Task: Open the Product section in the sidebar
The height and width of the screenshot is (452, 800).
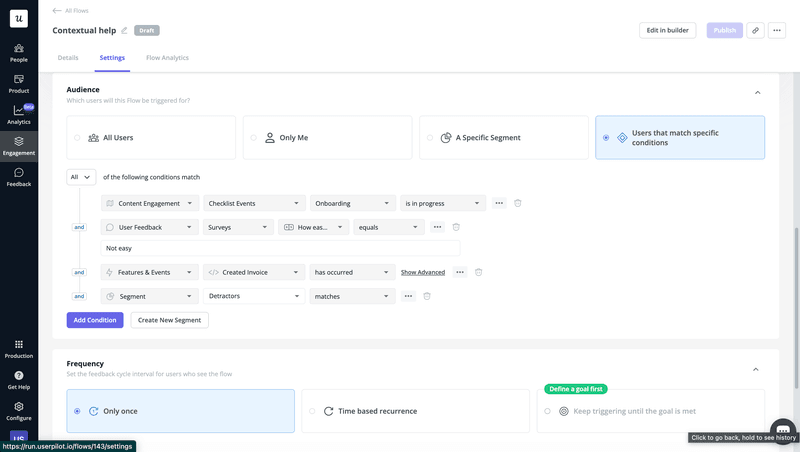Action: (x=19, y=84)
